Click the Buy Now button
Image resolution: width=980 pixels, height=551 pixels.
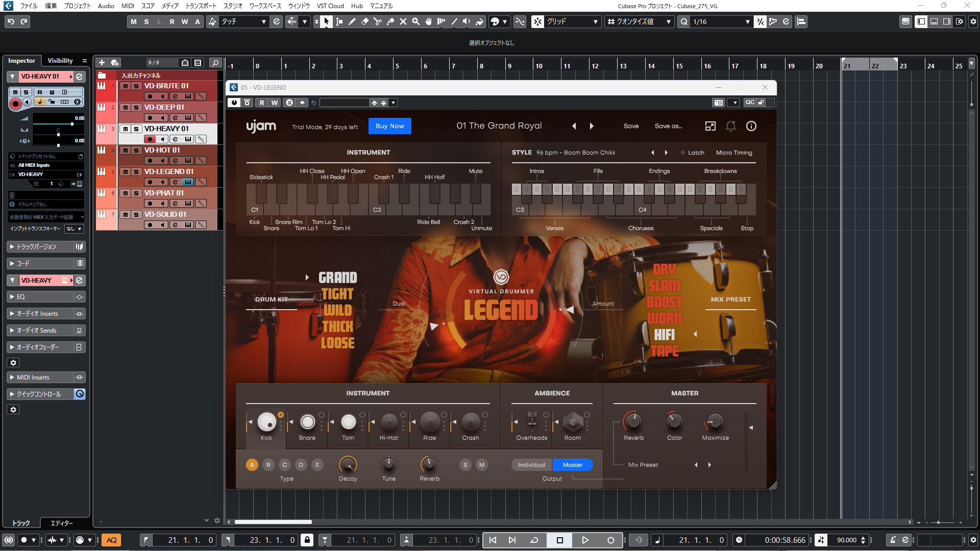[389, 126]
